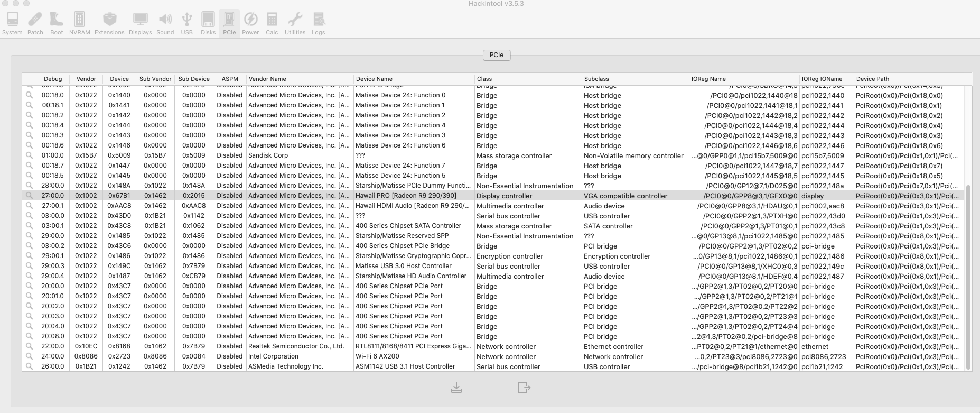Open the Calc tool
This screenshot has height=413, width=980.
pos(272,24)
